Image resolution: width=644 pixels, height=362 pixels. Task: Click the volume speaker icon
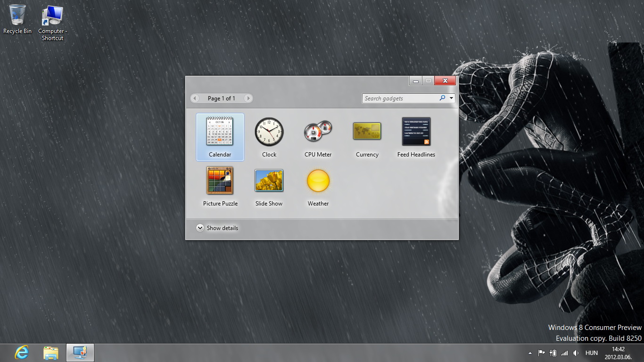(x=576, y=353)
